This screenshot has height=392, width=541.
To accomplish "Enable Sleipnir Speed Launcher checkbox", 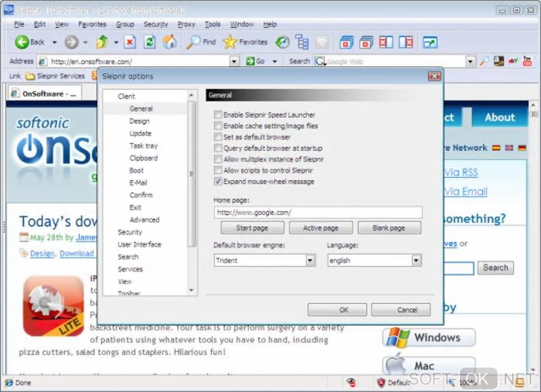I will tap(217, 115).
